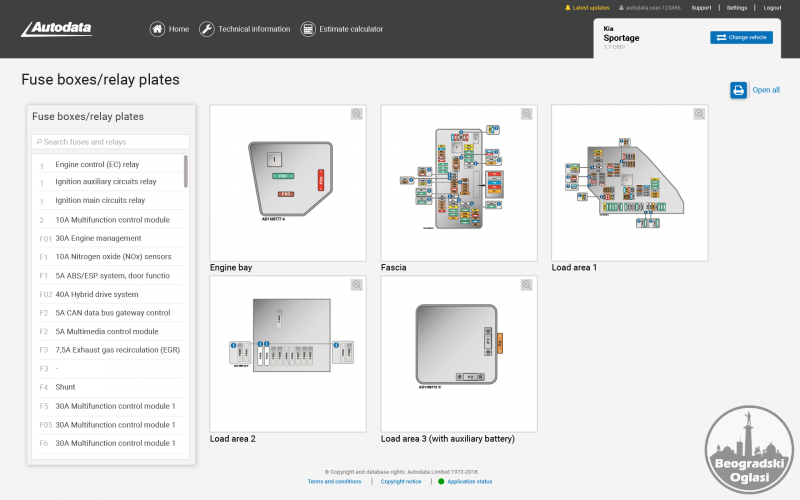The width and height of the screenshot is (800, 500).
Task: Open Settings in the top bar
Action: point(737,8)
